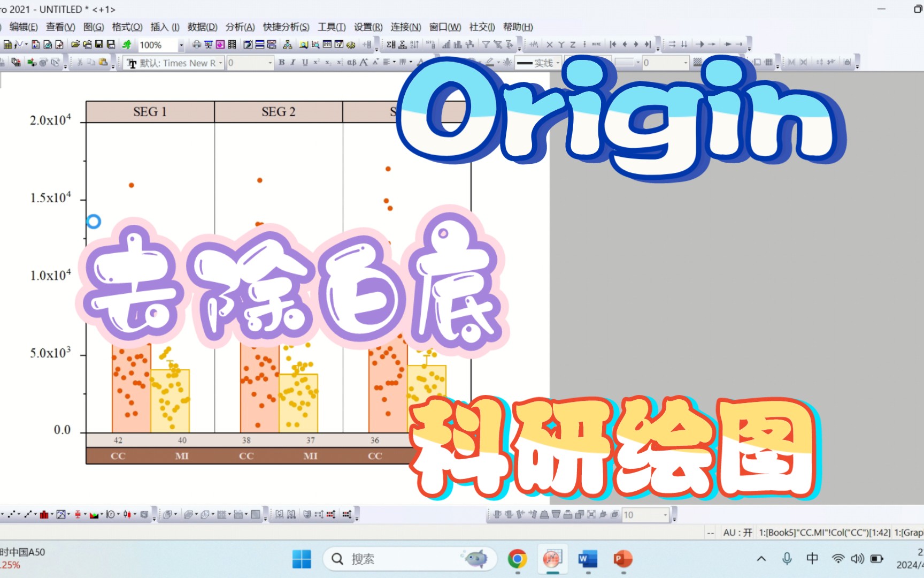This screenshot has width=924, height=578.
Task: Toggle Italic text formatting
Action: pos(293,63)
